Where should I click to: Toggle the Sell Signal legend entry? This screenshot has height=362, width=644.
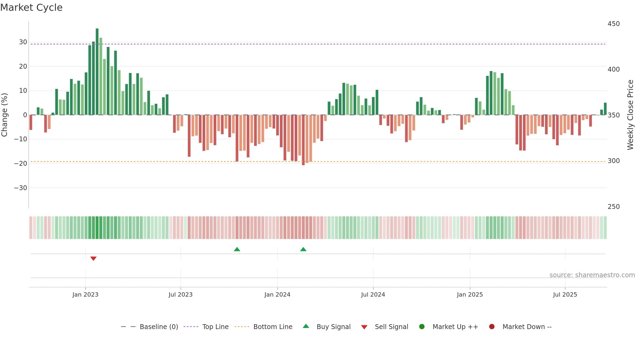coord(385,327)
